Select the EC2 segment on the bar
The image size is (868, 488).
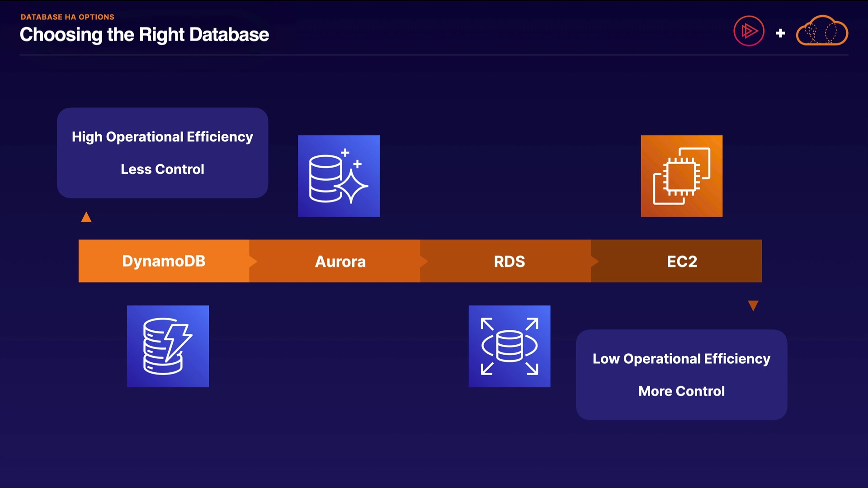[682, 261]
